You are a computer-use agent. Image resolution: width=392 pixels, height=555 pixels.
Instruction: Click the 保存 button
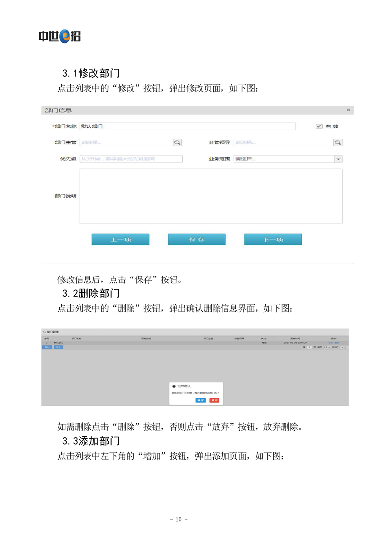coord(196,239)
